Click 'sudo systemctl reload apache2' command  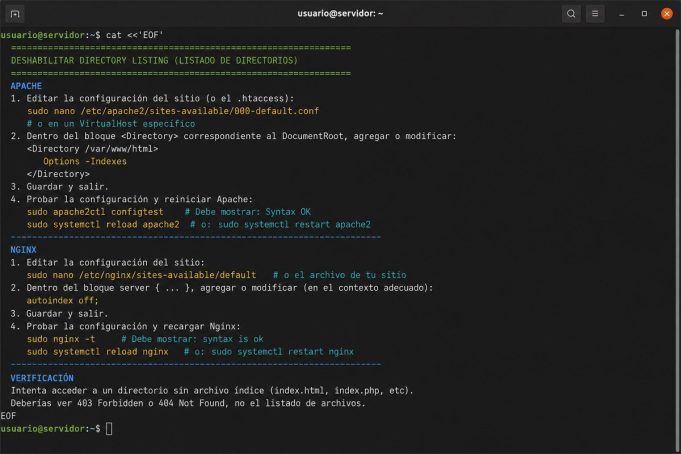(x=103, y=225)
